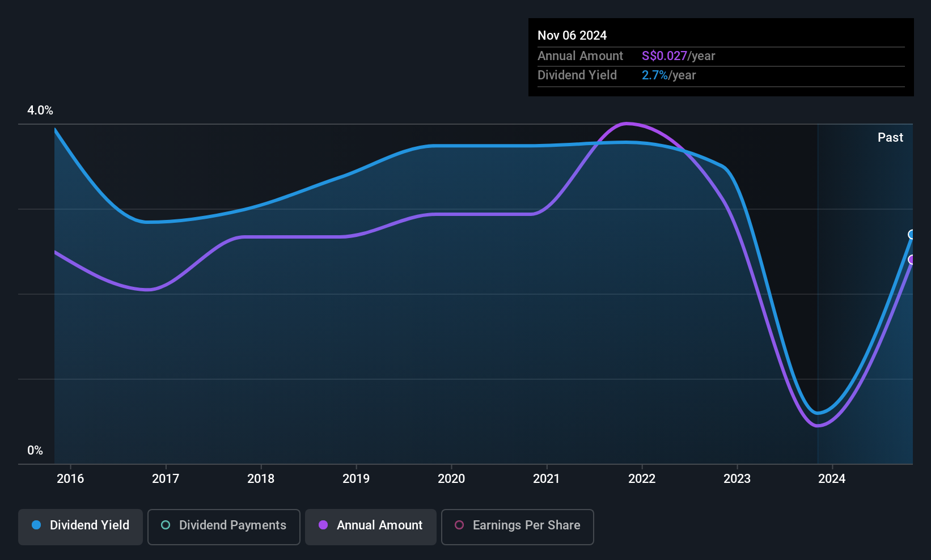
Task: Click the teal Dividend Payments legend circle
Action: point(166,525)
